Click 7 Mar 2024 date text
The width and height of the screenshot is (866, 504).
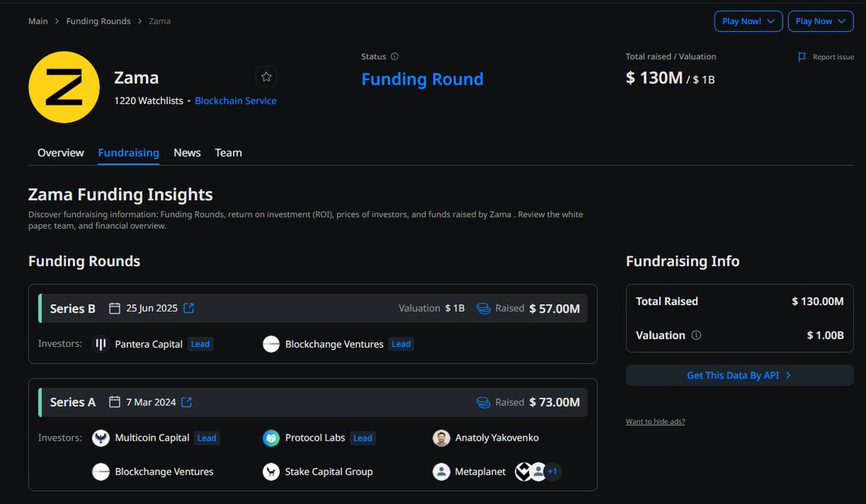pos(151,402)
